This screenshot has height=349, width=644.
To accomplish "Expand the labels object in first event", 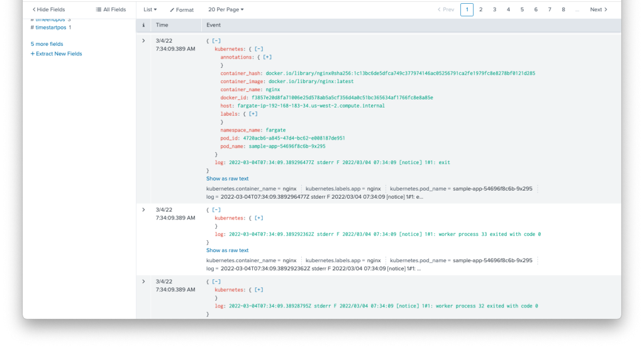I will 253,114.
